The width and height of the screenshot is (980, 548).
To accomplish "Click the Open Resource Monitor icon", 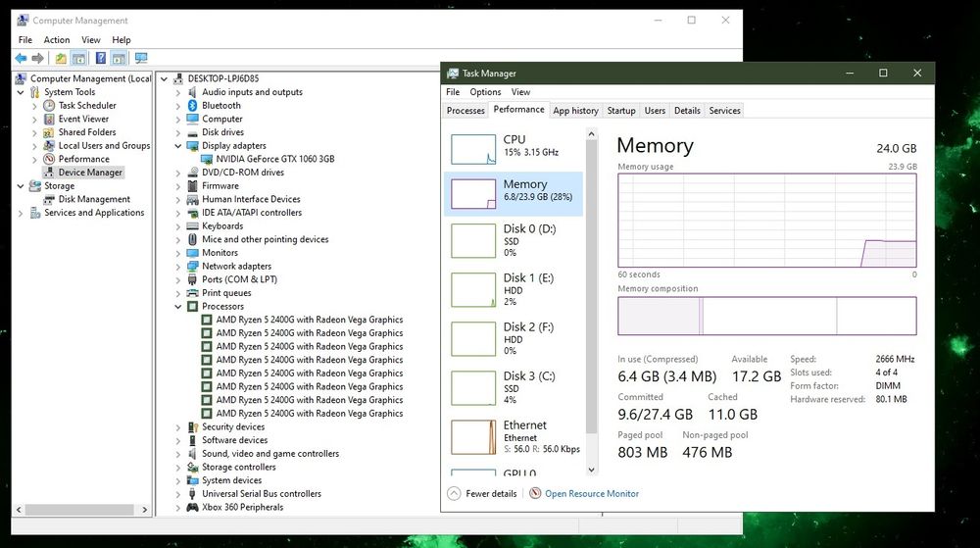I will 535,494.
